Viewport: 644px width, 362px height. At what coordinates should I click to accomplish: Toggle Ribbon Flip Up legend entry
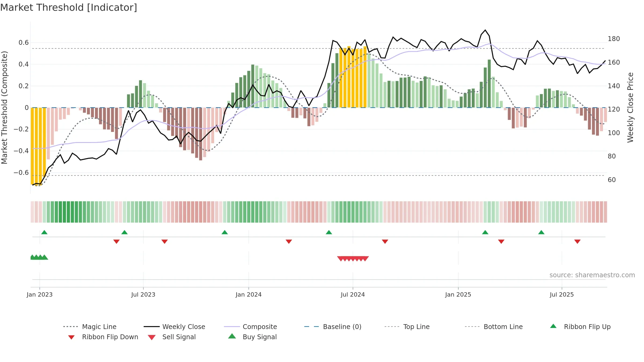[580, 327]
